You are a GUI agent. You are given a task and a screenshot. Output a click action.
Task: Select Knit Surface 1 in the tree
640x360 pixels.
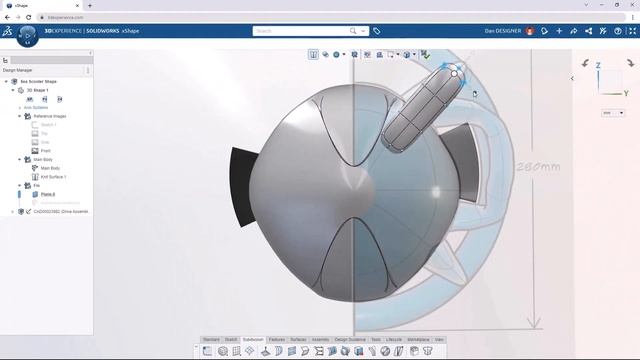[53, 177]
